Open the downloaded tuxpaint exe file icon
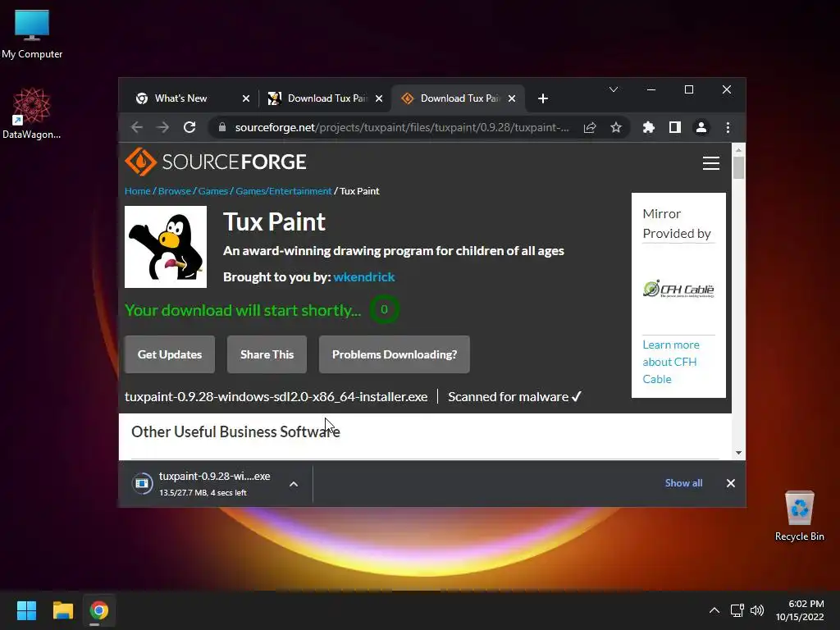Viewport: 840px width, 630px height. 143,483
